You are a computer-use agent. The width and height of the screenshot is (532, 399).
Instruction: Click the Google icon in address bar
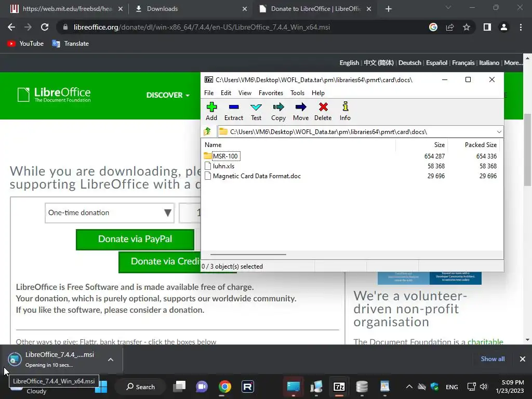tap(433, 27)
